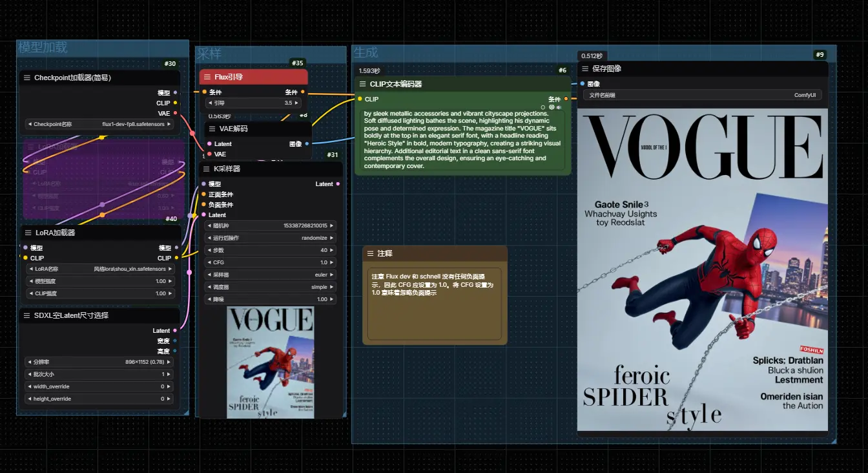Click the SDXL空Latent尺寸选择 node menu icon

click(27, 315)
